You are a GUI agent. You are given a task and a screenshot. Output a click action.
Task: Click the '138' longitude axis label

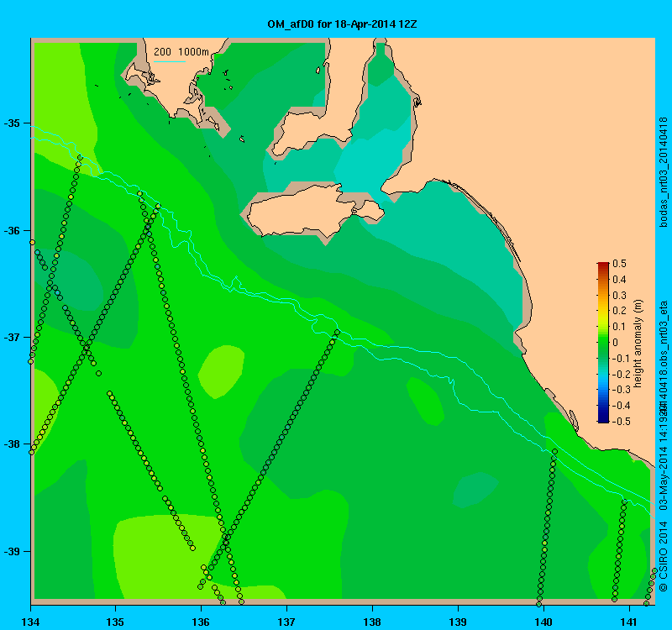pyautogui.click(x=372, y=622)
